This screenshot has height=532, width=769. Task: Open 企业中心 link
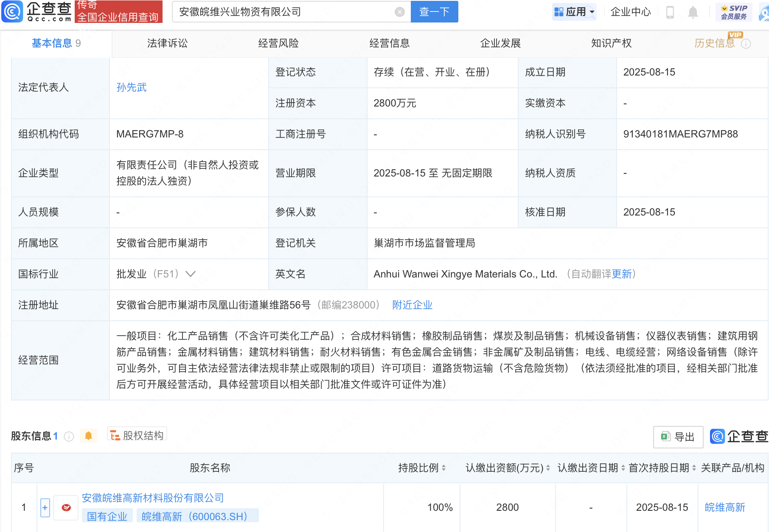tap(631, 12)
